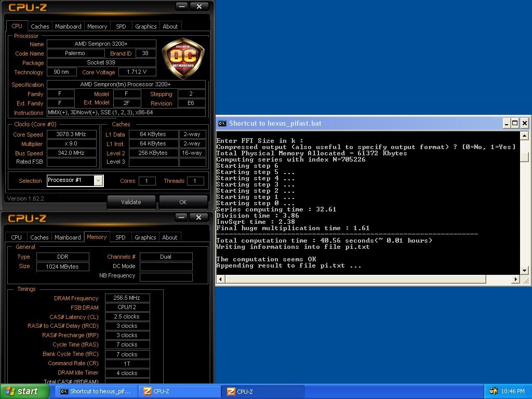This screenshot has height=399, width=532.
Task: Click the Windows logo on Start button
Action: [10, 391]
